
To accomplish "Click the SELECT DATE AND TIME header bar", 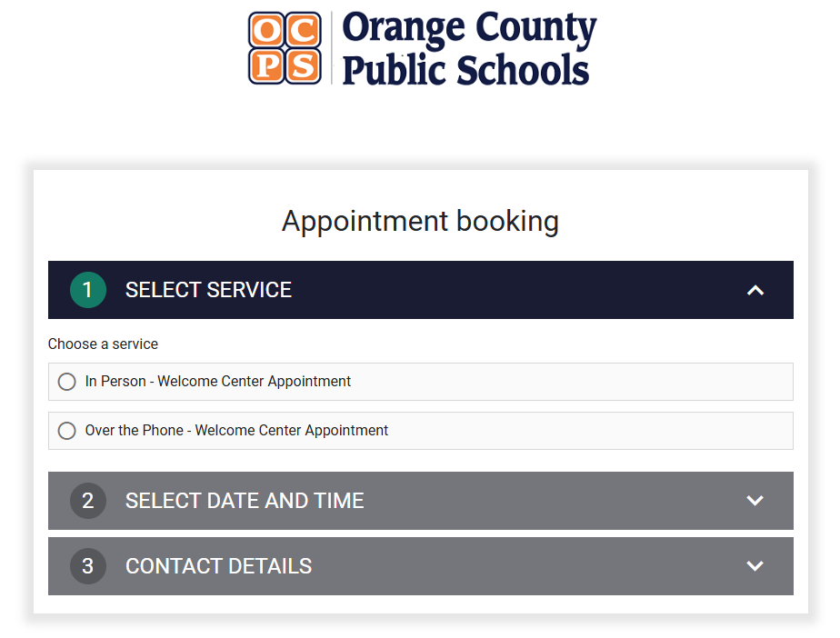I will click(x=420, y=501).
